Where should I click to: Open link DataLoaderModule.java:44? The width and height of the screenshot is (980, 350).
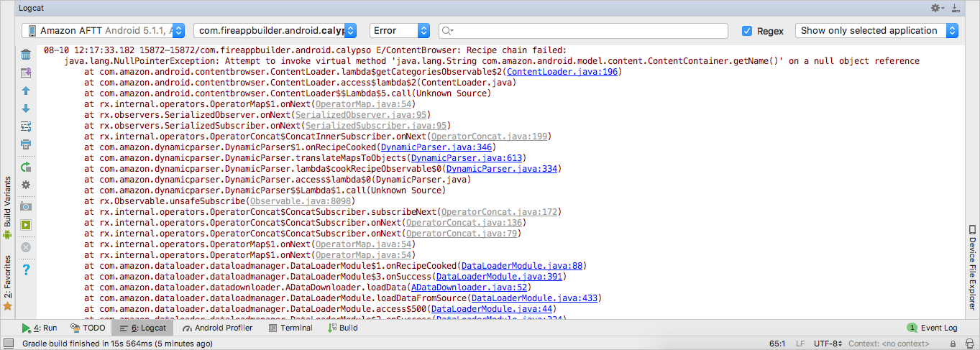[x=491, y=309]
